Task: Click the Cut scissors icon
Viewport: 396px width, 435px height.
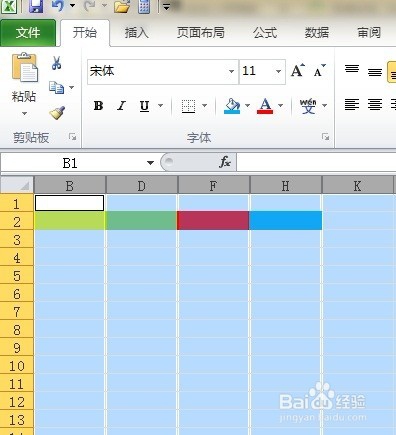Action: pyautogui.click(x=56, y=63)
